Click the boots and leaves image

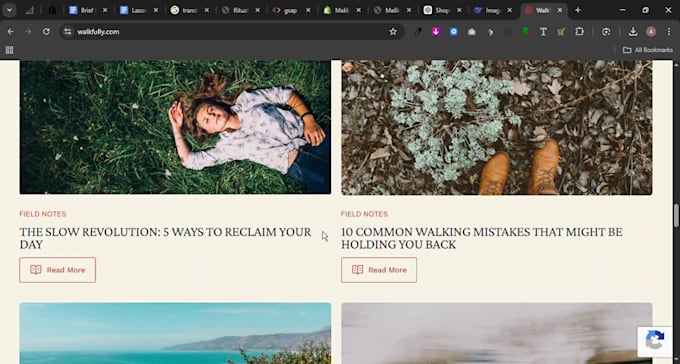pos(497,127)
